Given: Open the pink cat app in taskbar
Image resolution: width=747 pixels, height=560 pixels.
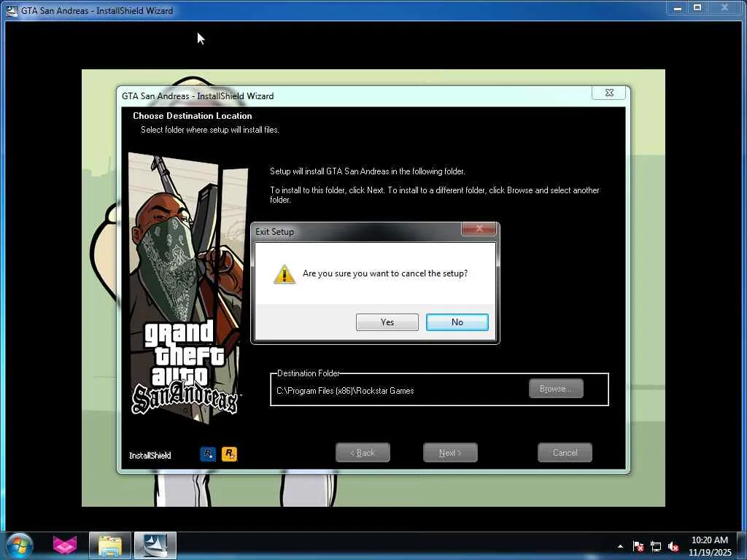Looking at the screenshot, I should point(64,545).
